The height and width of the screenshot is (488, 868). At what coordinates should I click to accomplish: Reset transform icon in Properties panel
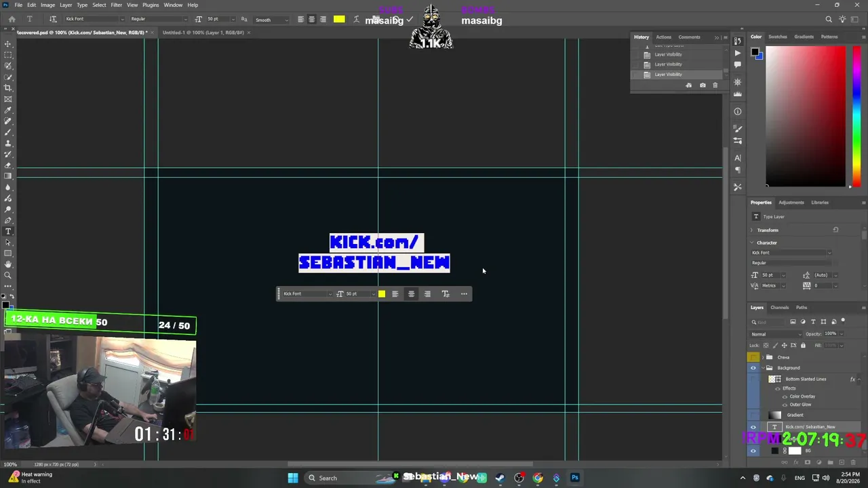pos(835,230)
